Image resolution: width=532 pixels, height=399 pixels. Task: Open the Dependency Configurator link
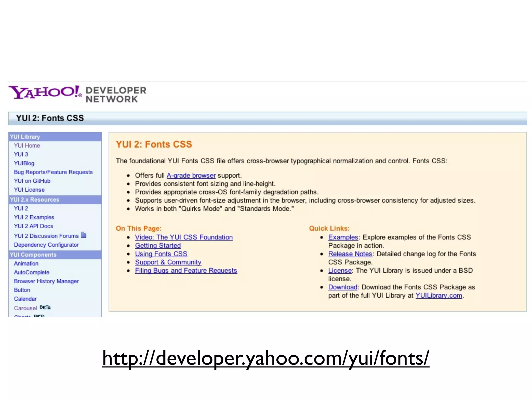tap(46, 245)
